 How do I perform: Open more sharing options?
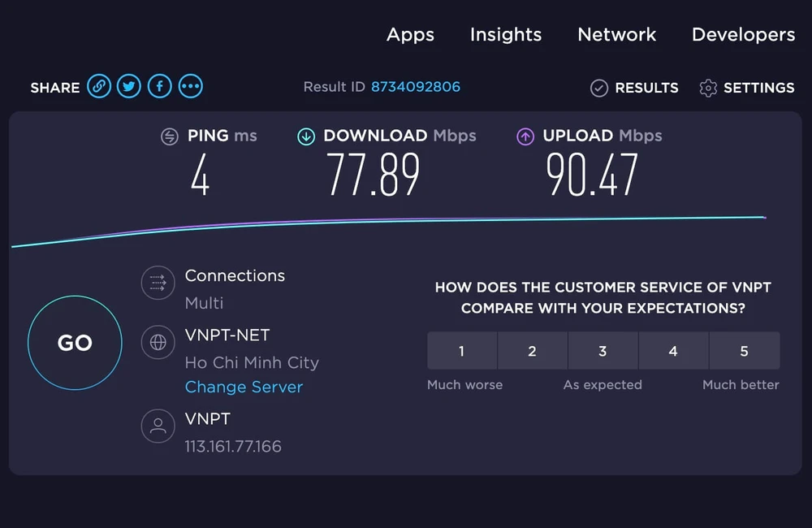[190, 86]
